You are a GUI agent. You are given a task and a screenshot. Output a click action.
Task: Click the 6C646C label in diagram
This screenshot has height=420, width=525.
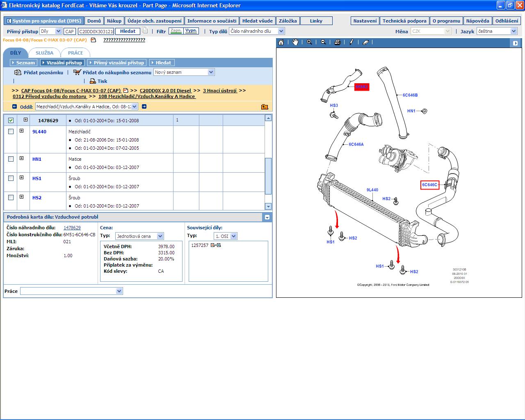429,185
